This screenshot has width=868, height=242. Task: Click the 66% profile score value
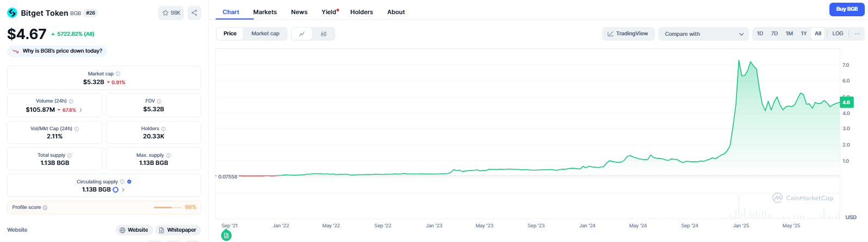[191, 207]
